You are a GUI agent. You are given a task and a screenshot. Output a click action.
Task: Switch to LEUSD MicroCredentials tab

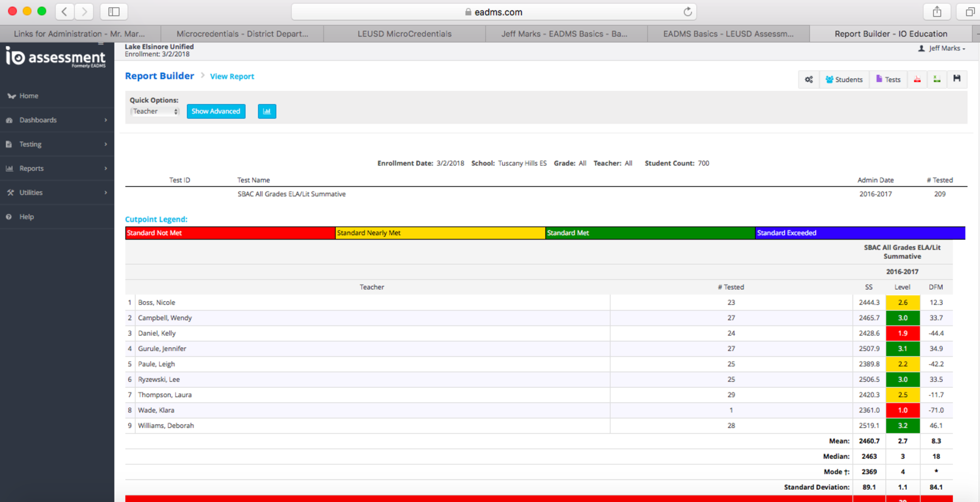pos(404,33)
